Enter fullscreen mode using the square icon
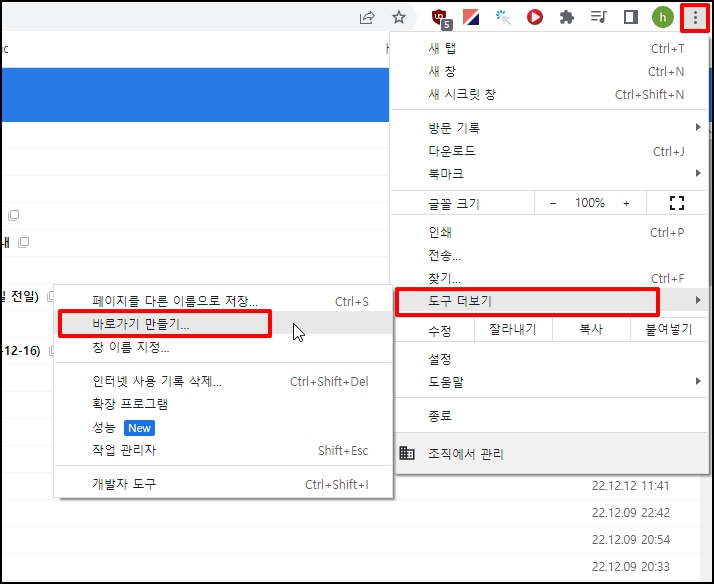 pyautogui.click(x=677, y=203)
